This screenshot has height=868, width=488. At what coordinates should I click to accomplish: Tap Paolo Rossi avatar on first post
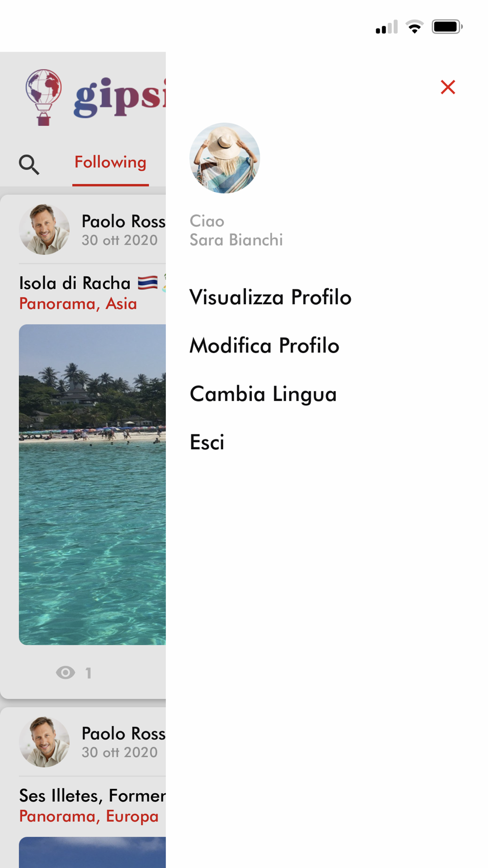[44, 229]
